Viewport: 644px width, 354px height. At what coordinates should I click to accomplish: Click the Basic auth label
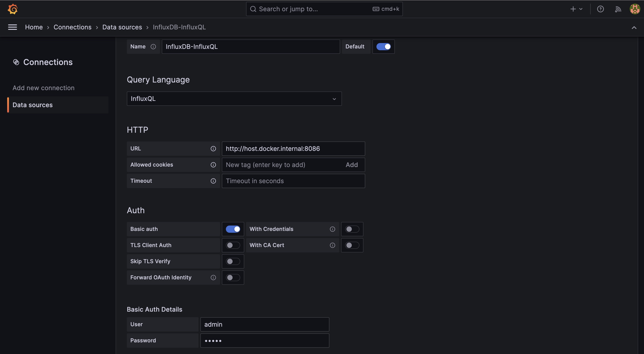click(144, 229)
